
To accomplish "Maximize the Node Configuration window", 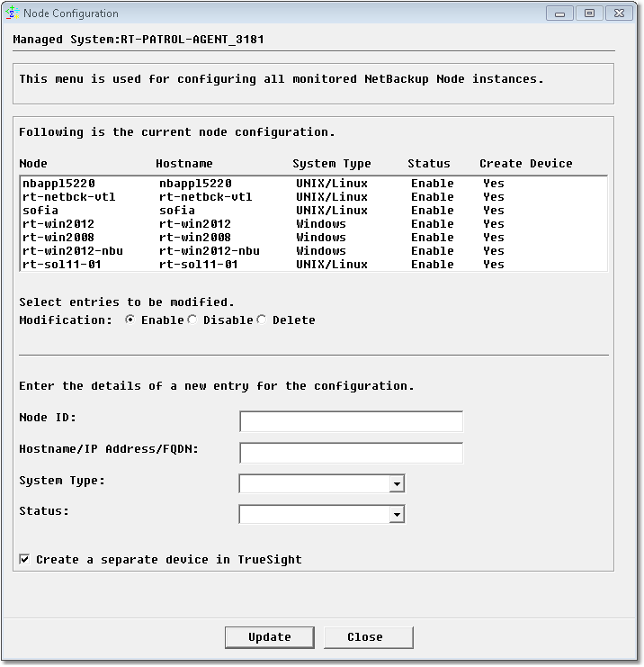I will pyautogui.click(x=589, y=14).
